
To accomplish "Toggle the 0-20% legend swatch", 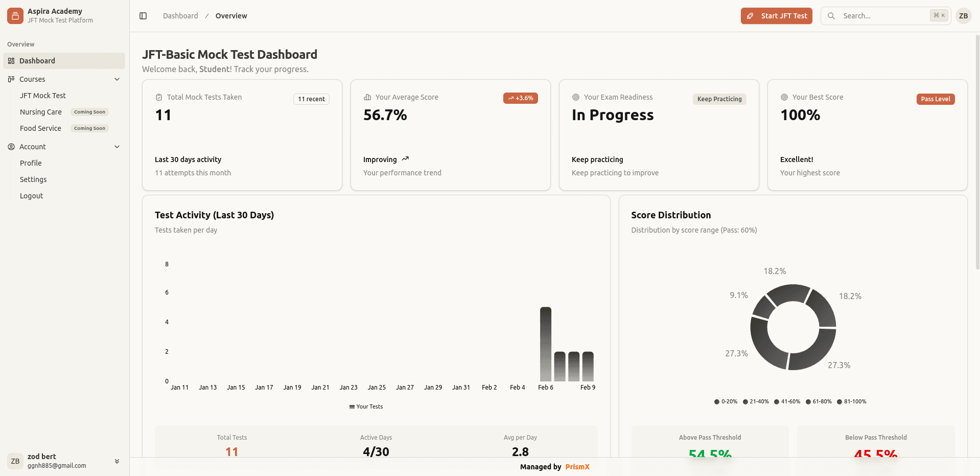I will point(717,402).
